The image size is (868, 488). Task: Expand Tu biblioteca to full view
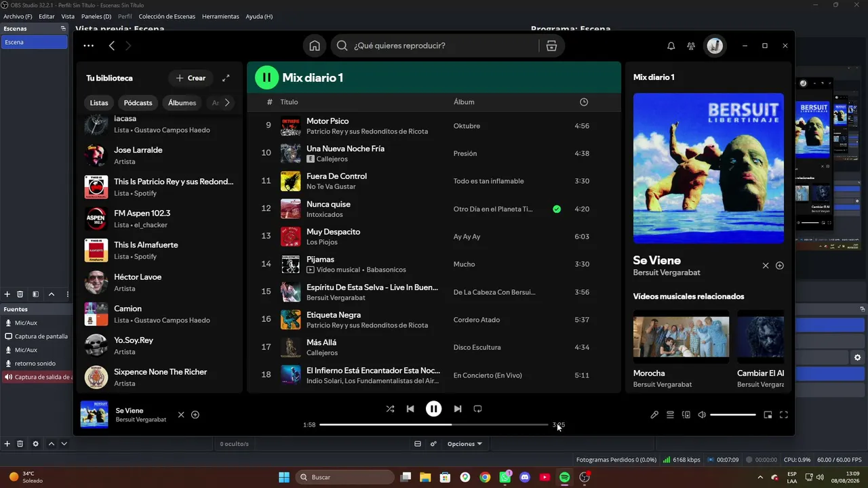pyautogui.click(x=226, y=78)
